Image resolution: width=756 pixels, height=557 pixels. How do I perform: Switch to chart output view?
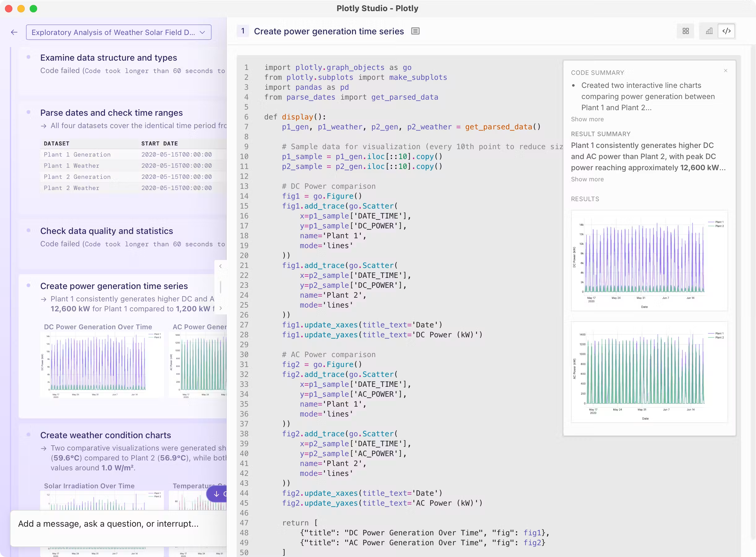click(x=709, y=31)
